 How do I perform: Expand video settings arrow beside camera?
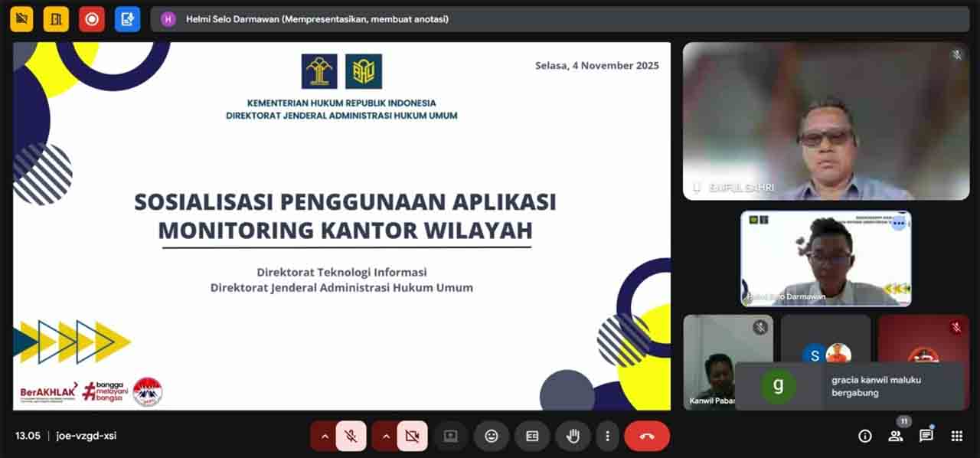coord(386,436)
